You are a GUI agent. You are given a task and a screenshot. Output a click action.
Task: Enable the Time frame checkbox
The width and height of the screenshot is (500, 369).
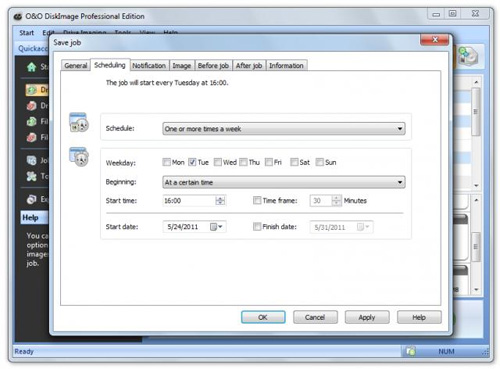pos(257,200)
